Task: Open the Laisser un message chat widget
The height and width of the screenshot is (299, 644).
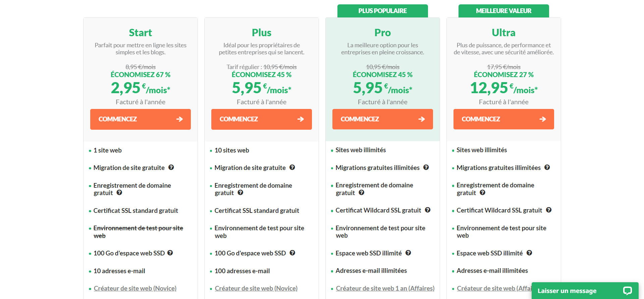Action: [567, 291]
